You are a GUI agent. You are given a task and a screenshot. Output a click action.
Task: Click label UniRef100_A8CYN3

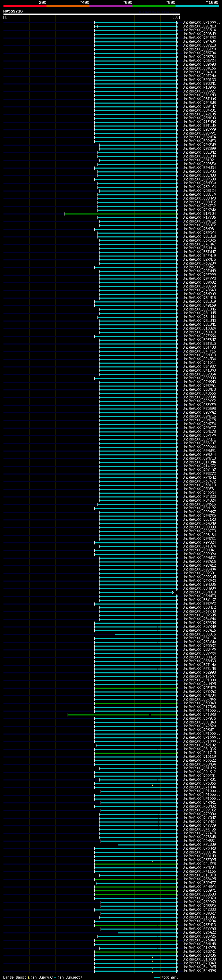(x=199, y=95)
